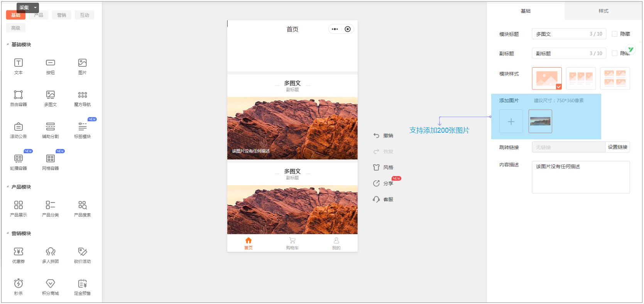Collapse the 基础模块 section
Image resolution: width=644 pixels, height=304 pixels.
pyautogui.click(x=8, y=44)
